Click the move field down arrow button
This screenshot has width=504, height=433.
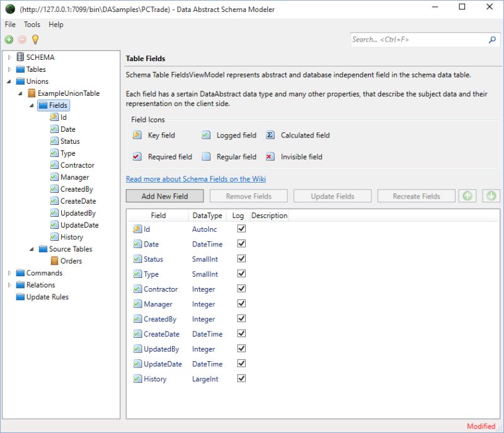(x=491, y=196)
